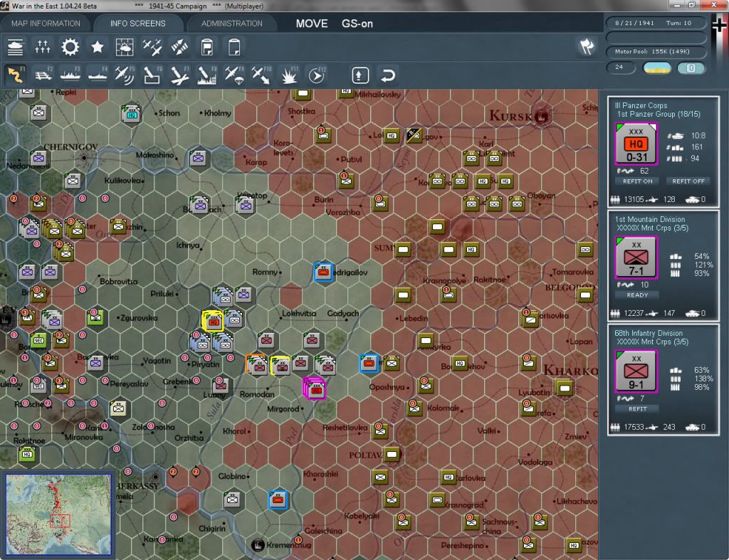
Task: Click the end turn F12 icon
Action: click(316, 75)
